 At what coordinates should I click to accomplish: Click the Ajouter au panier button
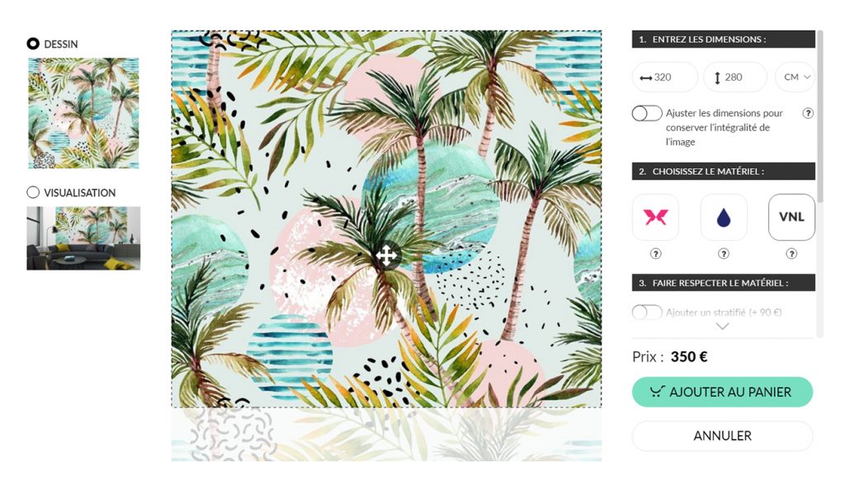coord(722,392)
